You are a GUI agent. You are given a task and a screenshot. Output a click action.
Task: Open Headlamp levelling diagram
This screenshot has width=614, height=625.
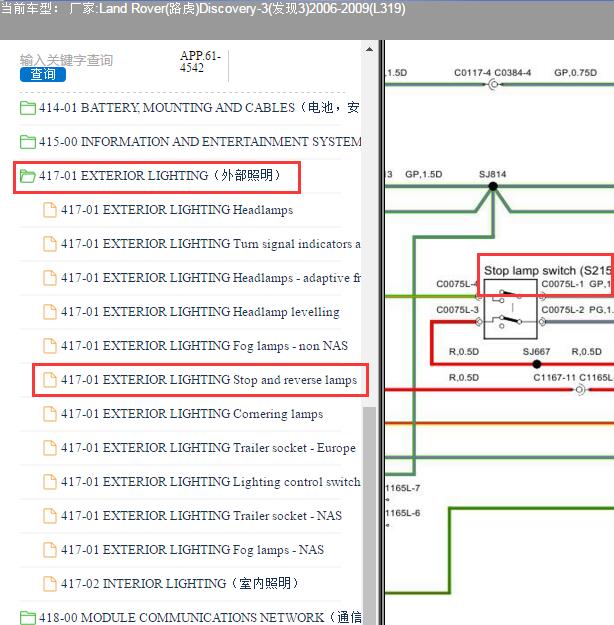(x=200, y=312)
